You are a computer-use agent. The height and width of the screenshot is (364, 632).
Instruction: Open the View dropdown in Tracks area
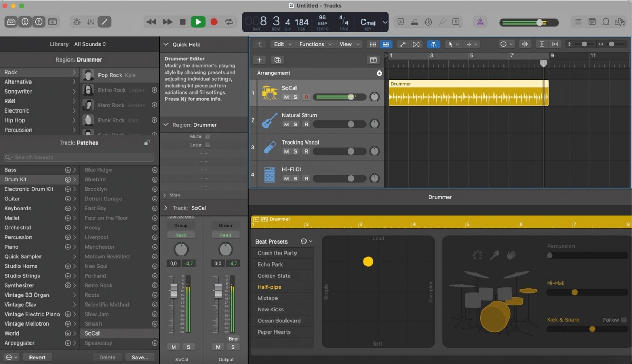pyautogui.click(x=349, y=44)
